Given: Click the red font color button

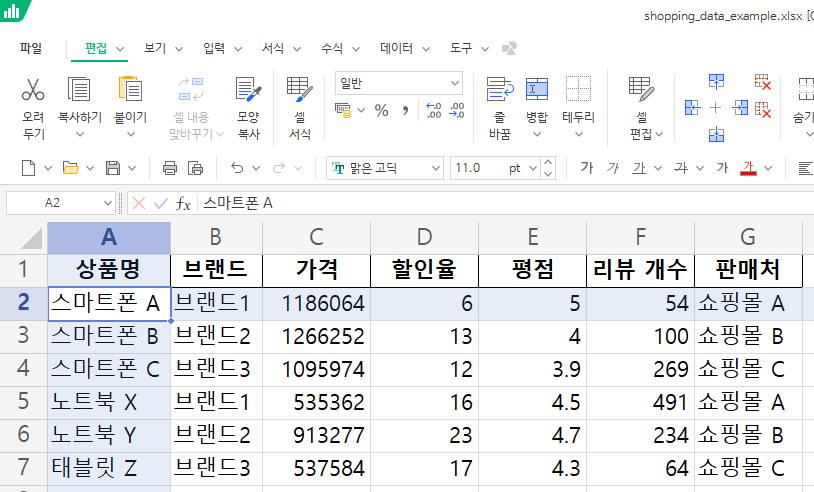Looking at the screenshot, I should [x=747, y=168].
